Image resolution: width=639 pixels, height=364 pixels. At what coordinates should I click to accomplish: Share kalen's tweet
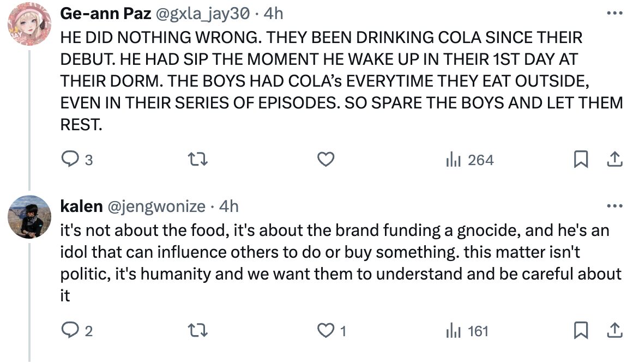(x=614, y=331)
